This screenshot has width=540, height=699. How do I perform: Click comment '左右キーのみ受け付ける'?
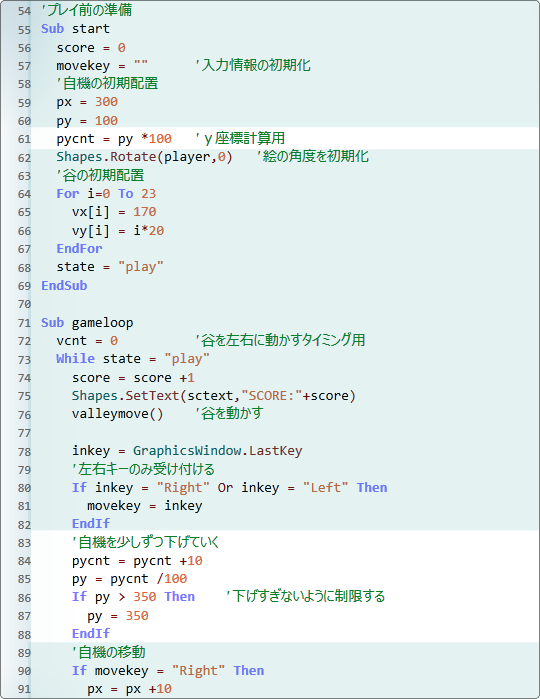(143, 469)
